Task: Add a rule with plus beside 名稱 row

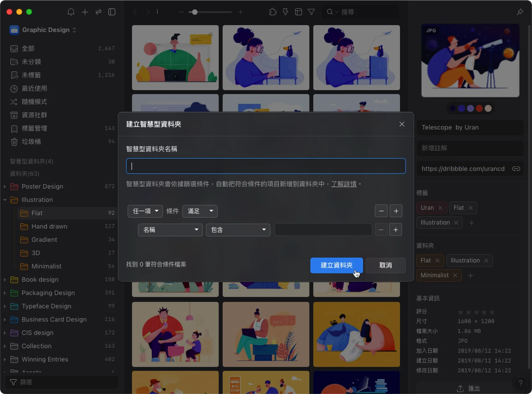Action: (x=396, y=230)
